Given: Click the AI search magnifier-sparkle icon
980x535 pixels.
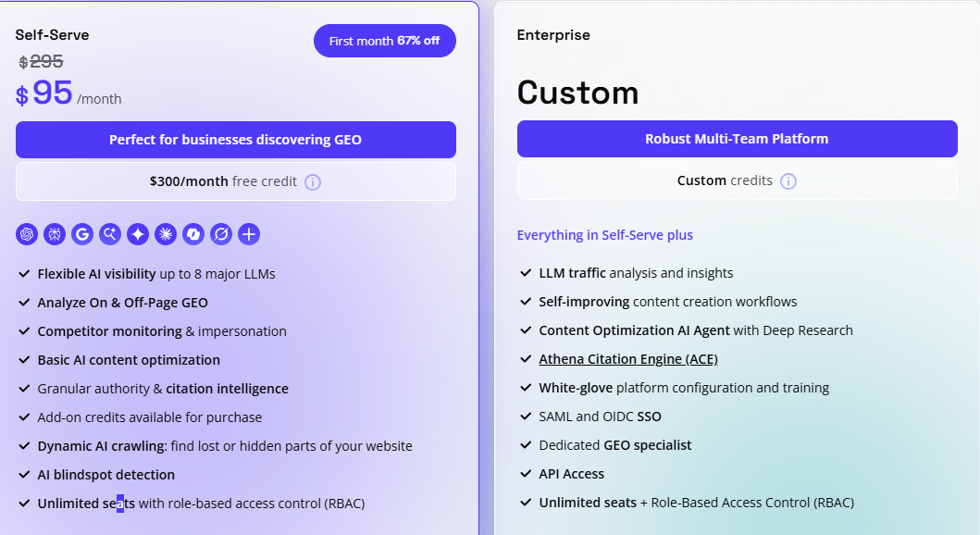Looking at the screenshot, I should point(110,234).
